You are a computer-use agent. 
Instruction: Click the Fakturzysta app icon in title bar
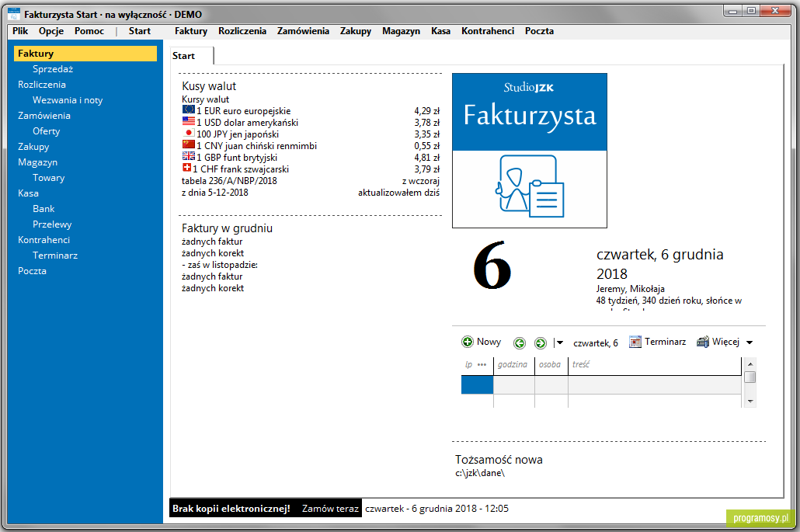(14, 14)
